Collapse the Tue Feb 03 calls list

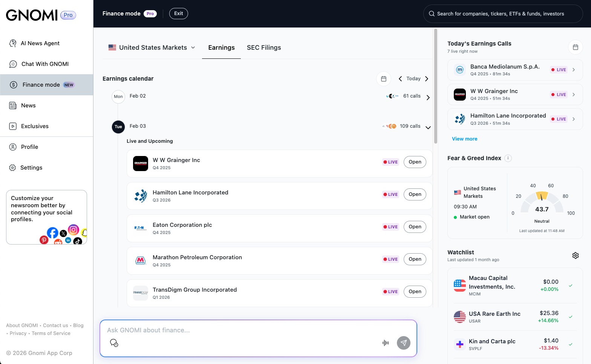pyautogui.click(x=428, y=127)
